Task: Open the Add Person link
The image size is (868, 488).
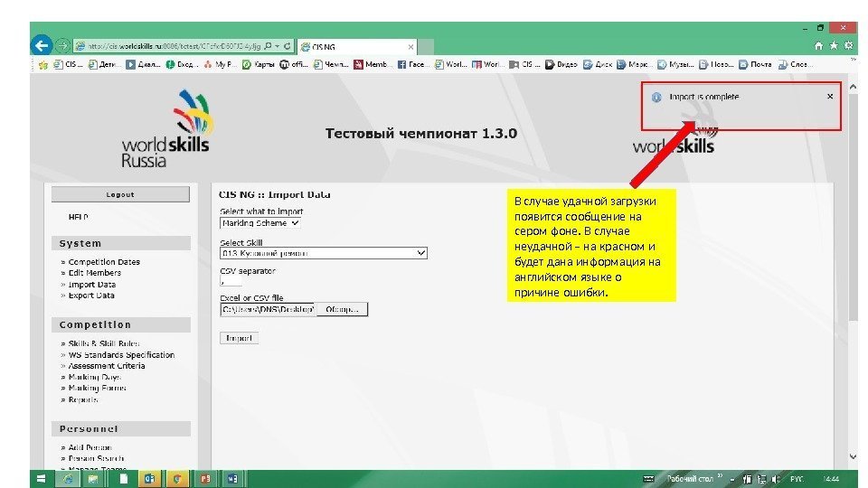Action: pyautogui.click(x=90, y=447)
